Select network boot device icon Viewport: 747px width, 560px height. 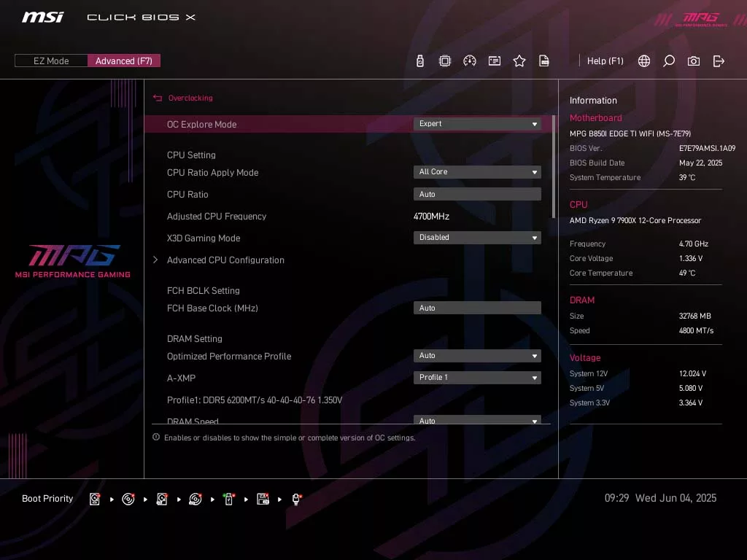pyautogui.click(x=296, y=499)
